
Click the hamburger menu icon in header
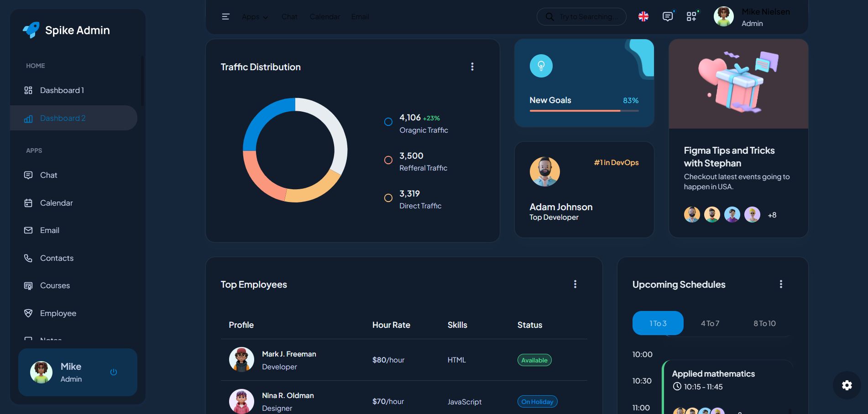[225, 17]
